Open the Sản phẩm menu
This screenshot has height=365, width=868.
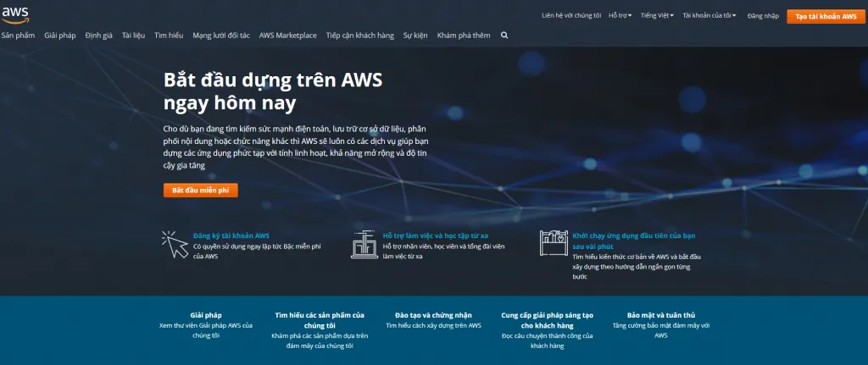[x=18, y=36]
